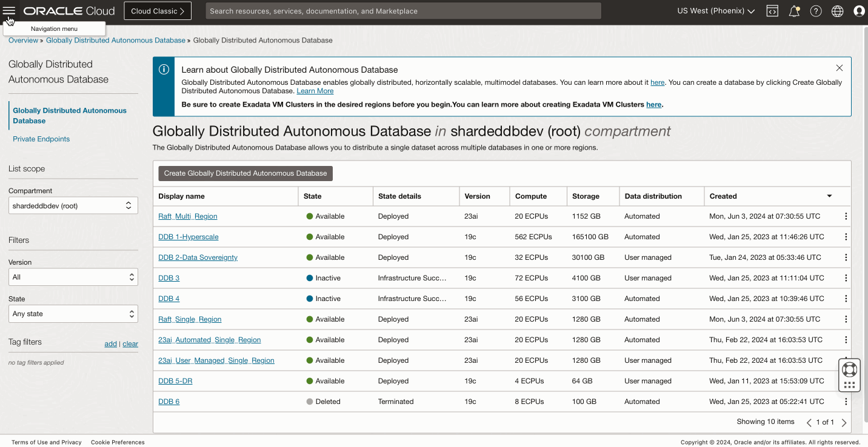Open the actions menu for DDB 6
868x447 pixels.
(846, 401)
